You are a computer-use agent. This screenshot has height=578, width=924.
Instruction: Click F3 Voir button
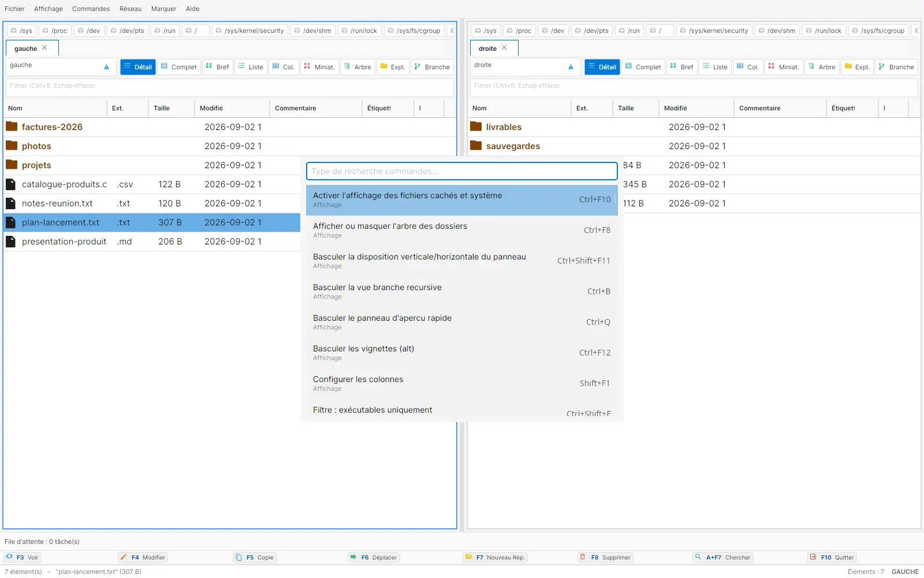(x=22, y=557)
